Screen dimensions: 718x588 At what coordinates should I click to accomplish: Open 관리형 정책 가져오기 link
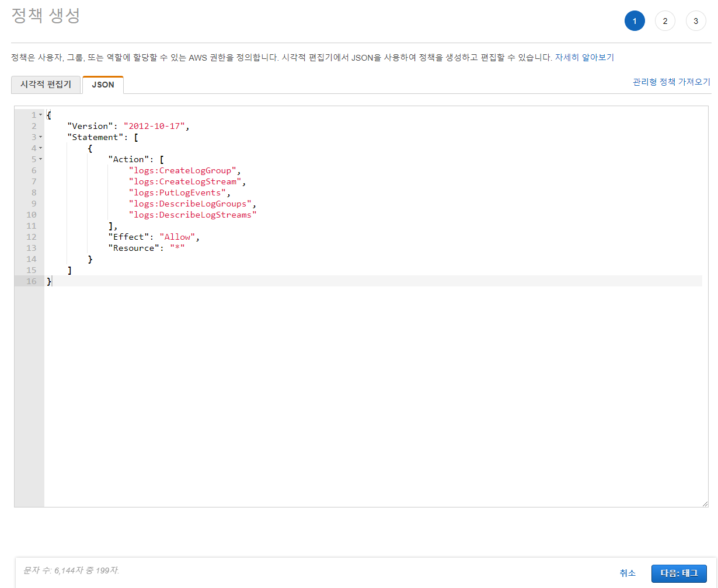tap(671, 82)
